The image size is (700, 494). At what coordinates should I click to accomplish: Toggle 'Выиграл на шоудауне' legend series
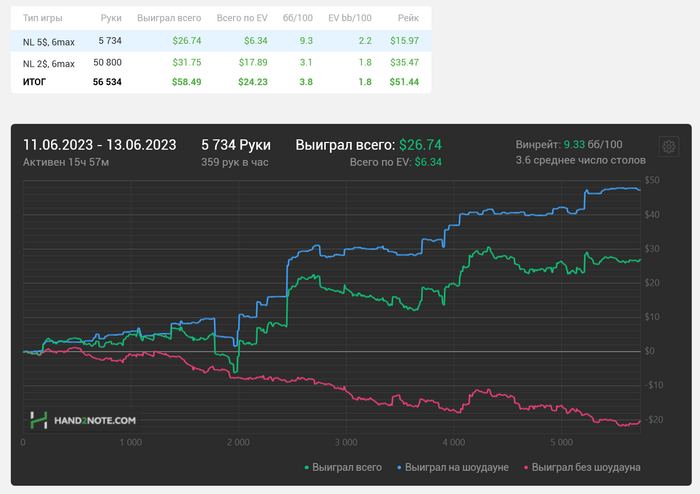click(453, 467)
